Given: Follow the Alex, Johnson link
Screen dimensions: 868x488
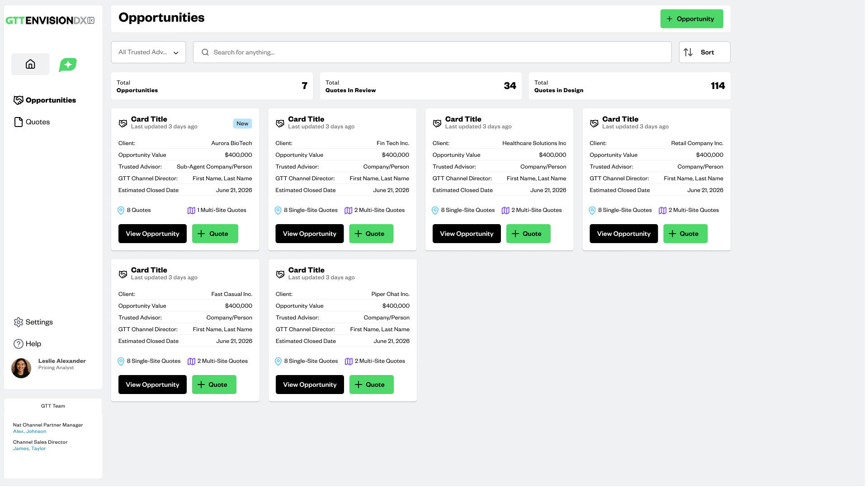Looking at the screenshot, I should 29,432.
